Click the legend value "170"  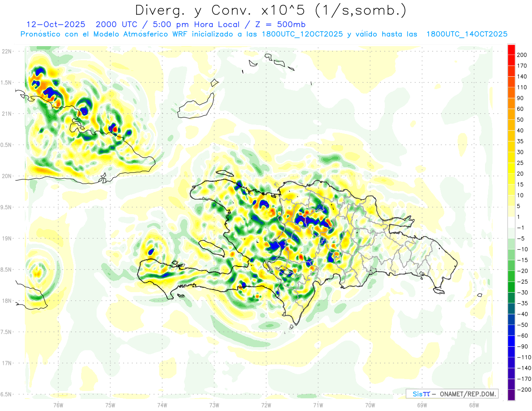(x=523, y=66)
